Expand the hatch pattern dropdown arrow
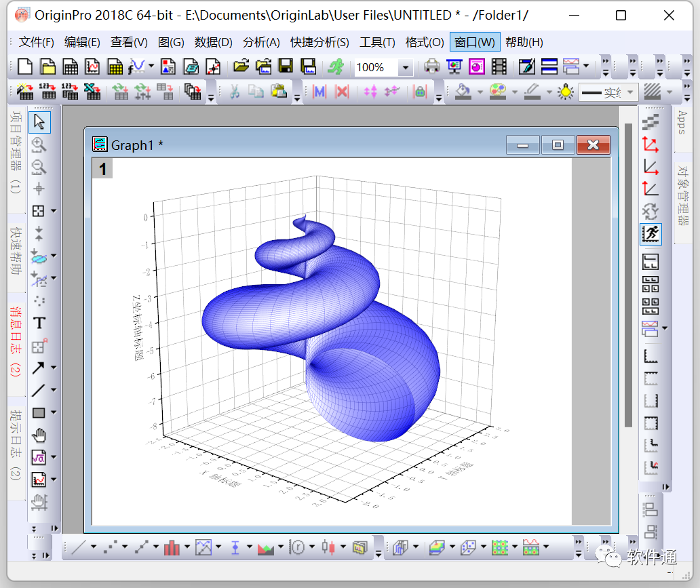700x588 pixels. pyautogui.click(x=669, y=92)
